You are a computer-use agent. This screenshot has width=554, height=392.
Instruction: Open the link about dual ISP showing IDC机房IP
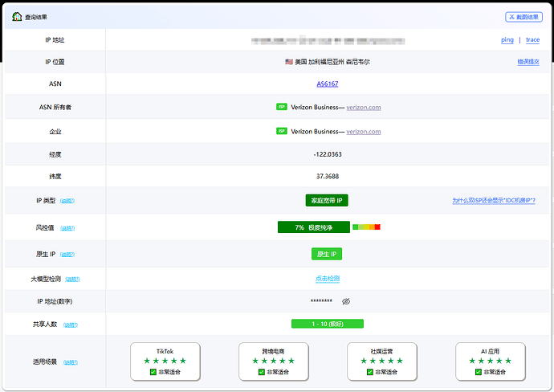[494, 201]
